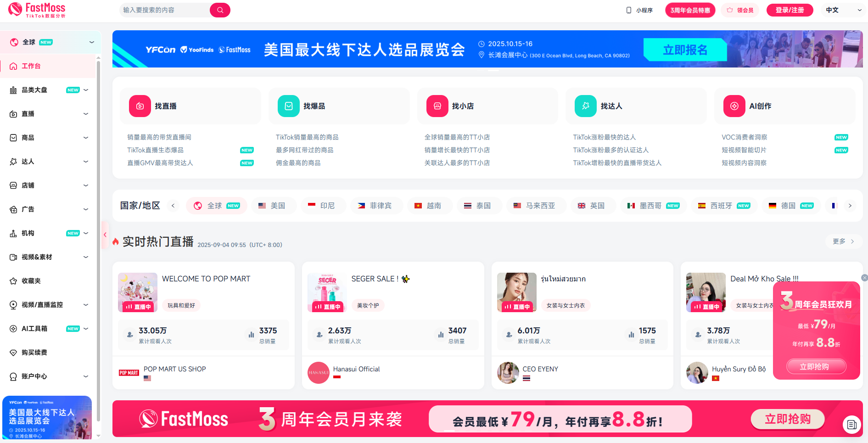Open the AI创作 feature icon
Viewport: 868px width, 443px height.
[734, 106]
